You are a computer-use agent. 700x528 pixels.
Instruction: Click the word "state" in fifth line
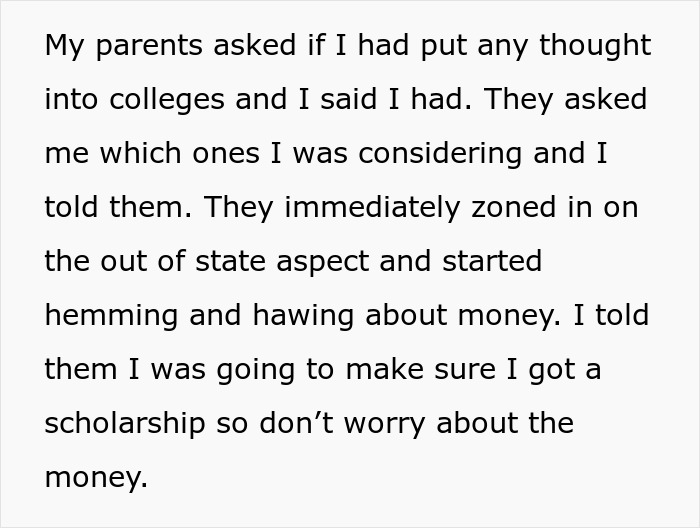(231, 262)
